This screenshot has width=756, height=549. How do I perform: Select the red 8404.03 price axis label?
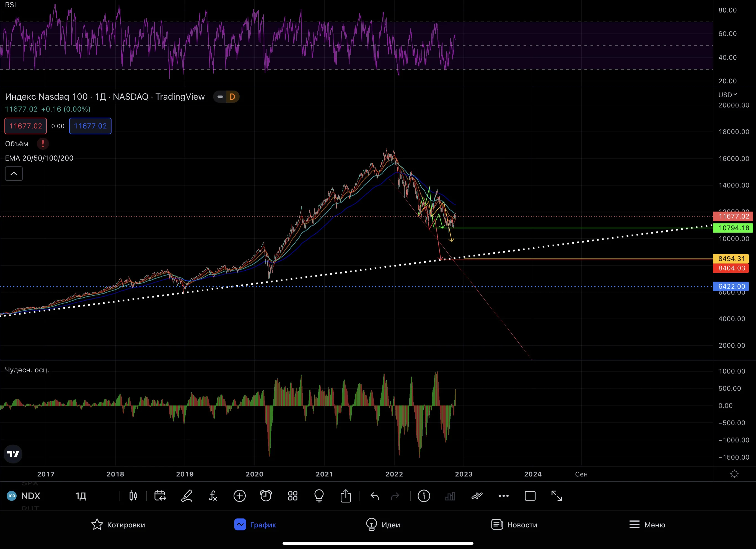point(731,268)
